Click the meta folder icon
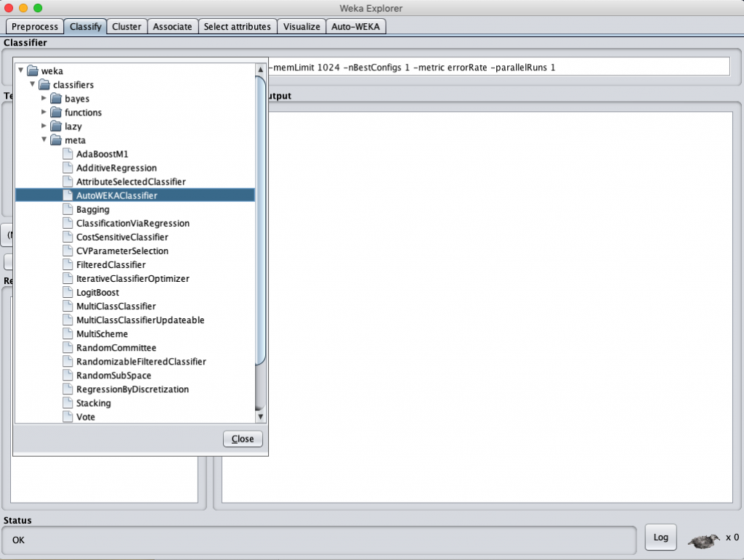 click(56, 140)
